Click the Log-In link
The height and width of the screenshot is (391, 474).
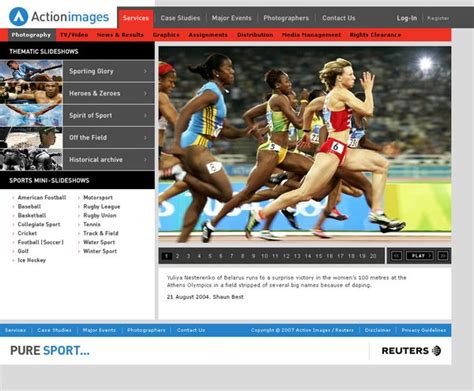(407, 18)
